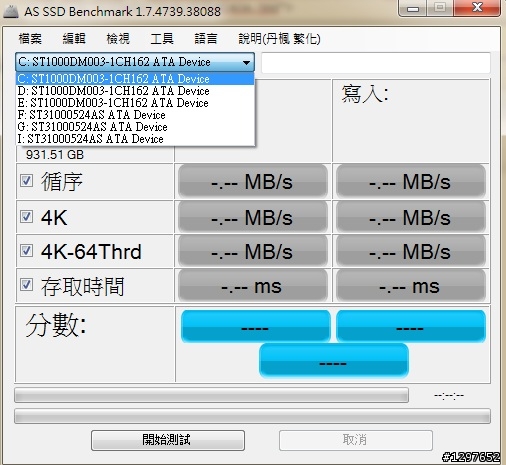
Task: Open the 檢視 menu
Action: 118,39
